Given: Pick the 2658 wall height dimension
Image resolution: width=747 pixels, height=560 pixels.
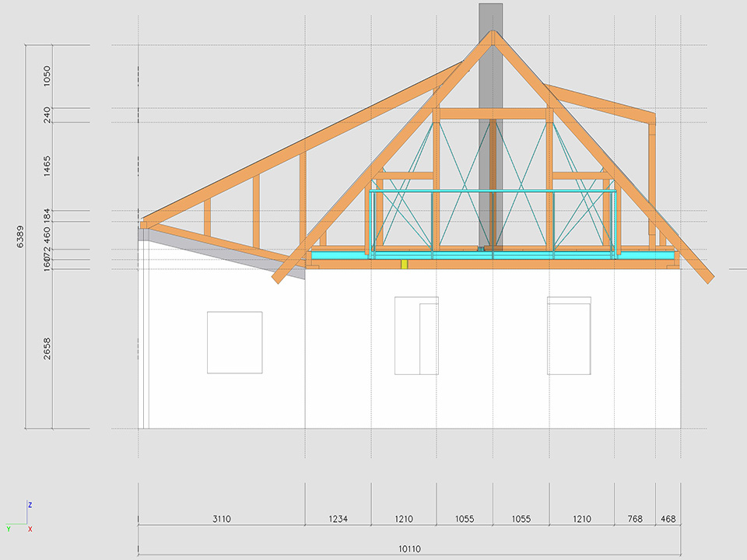Looking at the screenshot, I should click(x=47, y=348).
